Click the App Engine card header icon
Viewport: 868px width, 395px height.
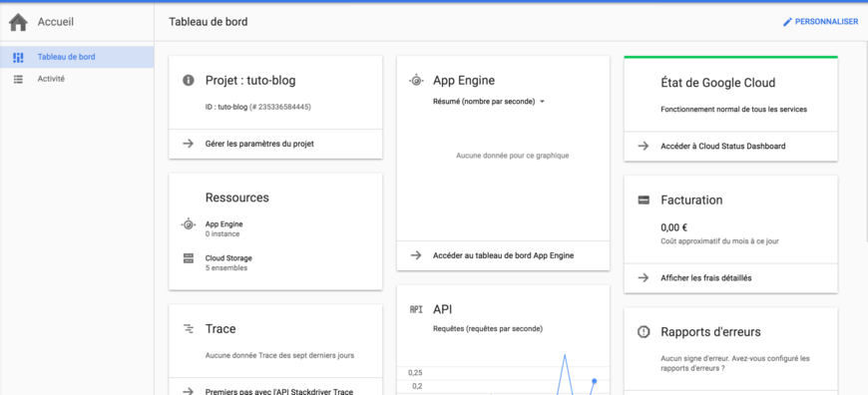[416, 81]
